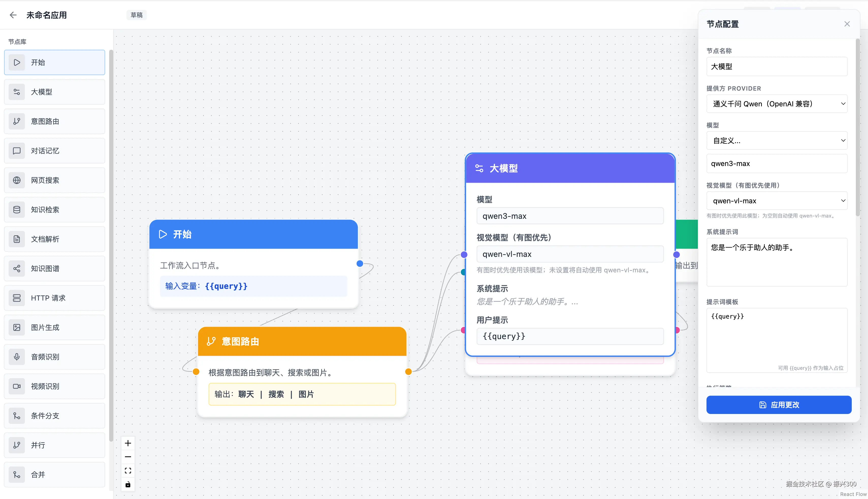
Task: Click the 节点配置 panel scrollbar
Action: pos(857,127)
